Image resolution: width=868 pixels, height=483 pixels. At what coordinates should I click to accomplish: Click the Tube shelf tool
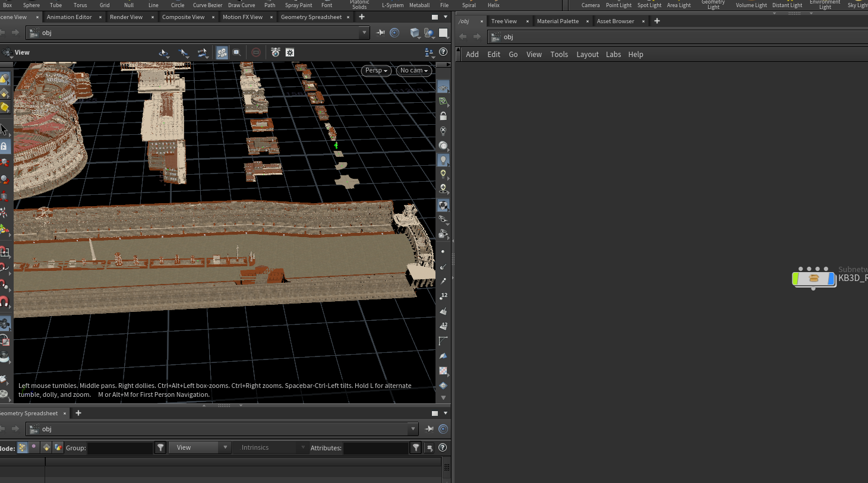56,5
